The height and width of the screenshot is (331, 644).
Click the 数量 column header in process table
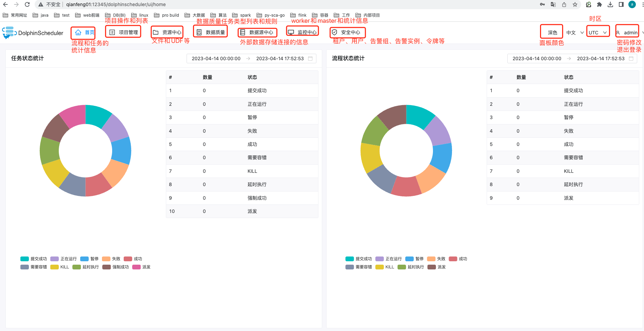[521, 77]
